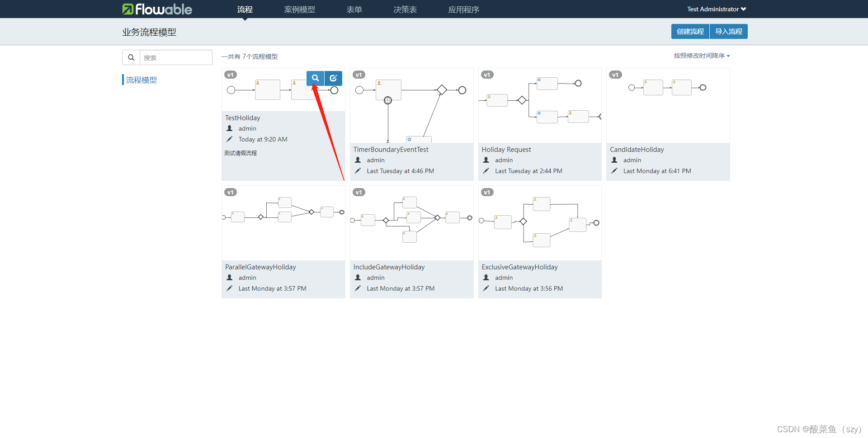Click the 创建流程 button
The image size is (868, 438).
[690, 31]
